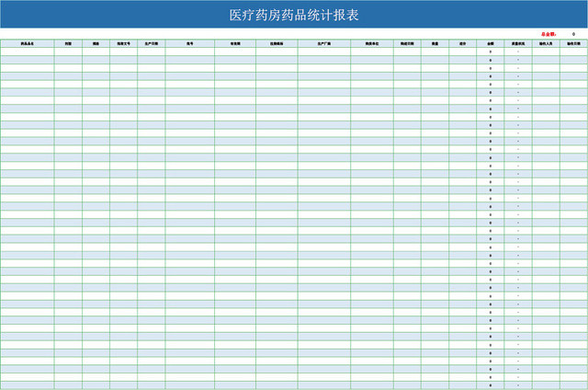Click first data cell under 验收日期 header
This screenshot has height=390, width=588.
(x=573, y=52)
